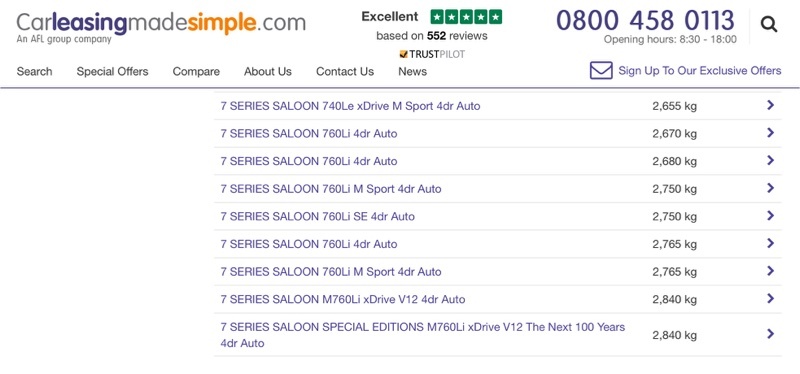Visit the News section
Image resolution: width=800 pixels, height=374 pixels.
tap(412, 71)
